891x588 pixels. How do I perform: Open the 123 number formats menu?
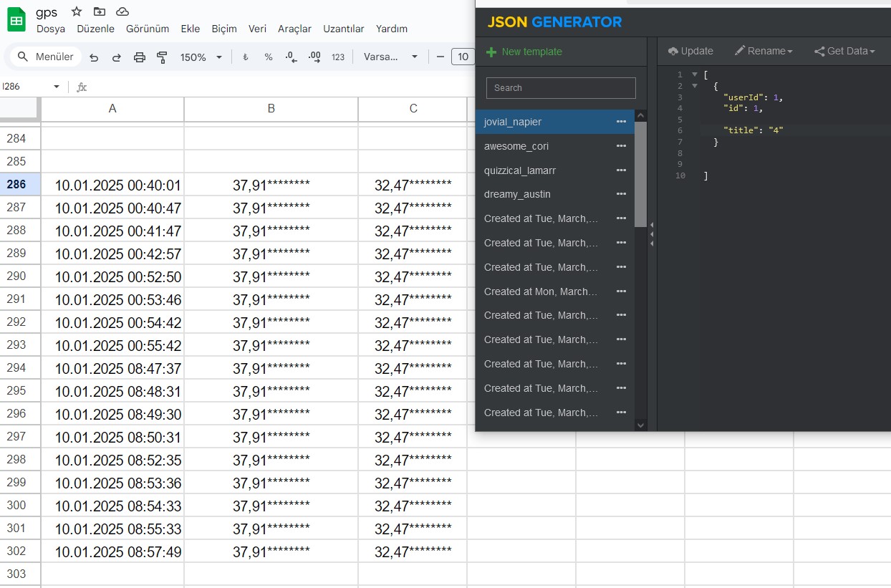tap(338, 57)
